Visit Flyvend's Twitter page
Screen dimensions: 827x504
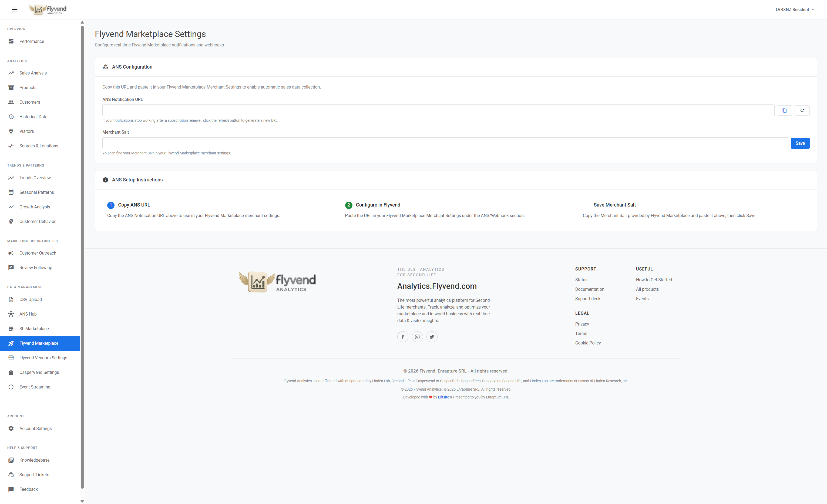point(432,337)
